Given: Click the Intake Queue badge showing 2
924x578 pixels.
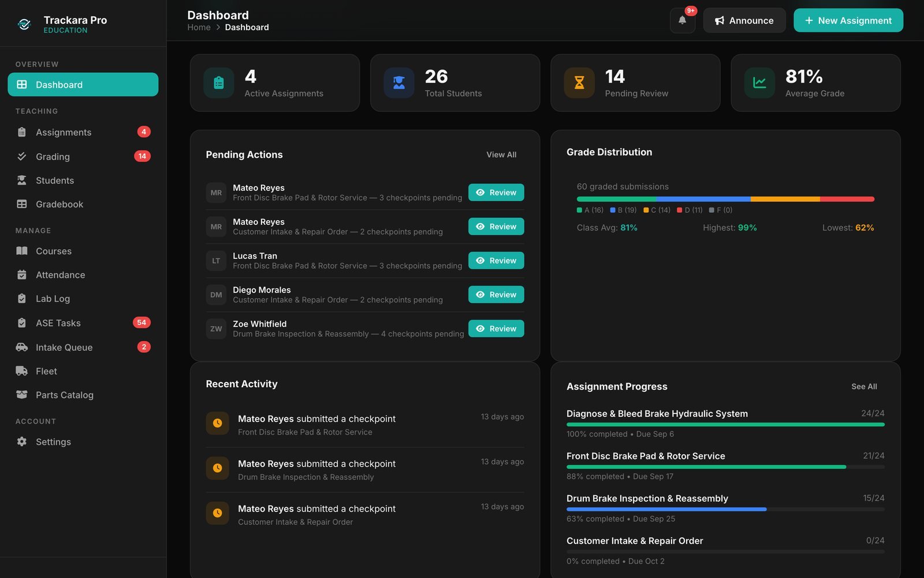Looking at the screenshot, I should (144, 347).
